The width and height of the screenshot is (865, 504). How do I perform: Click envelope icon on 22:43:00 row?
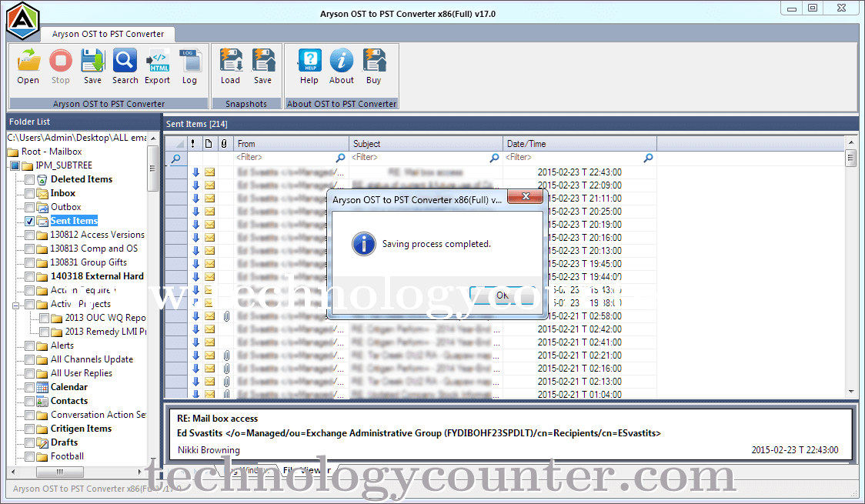click(x=209, y=172)
